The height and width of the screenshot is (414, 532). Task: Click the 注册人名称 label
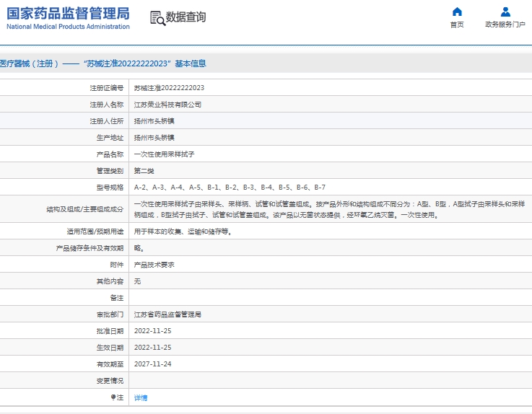pyautogui.click(x=107, y=105)
